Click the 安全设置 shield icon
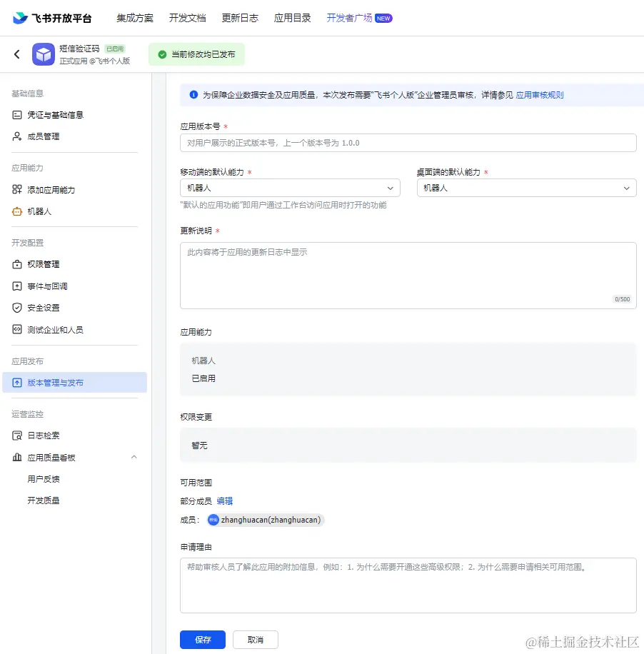 (x=17, y=308)
